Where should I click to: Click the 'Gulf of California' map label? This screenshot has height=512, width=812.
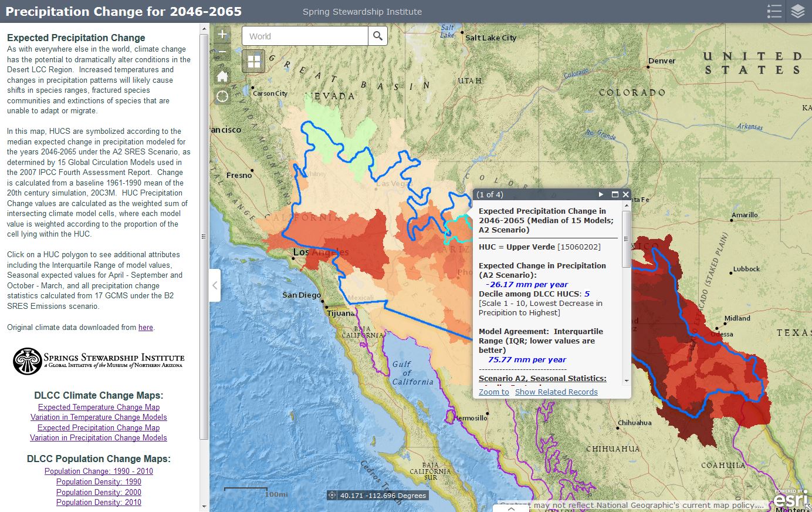point(412,373)
